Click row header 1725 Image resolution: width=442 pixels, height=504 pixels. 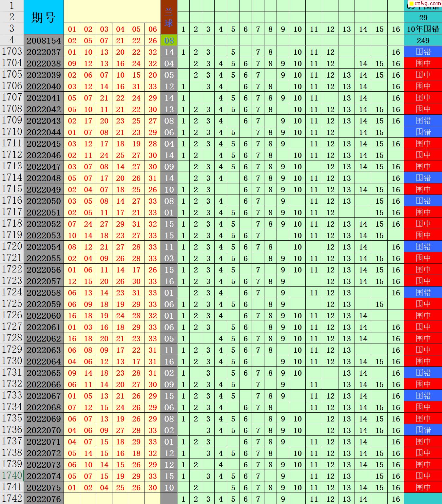[12, 304]
